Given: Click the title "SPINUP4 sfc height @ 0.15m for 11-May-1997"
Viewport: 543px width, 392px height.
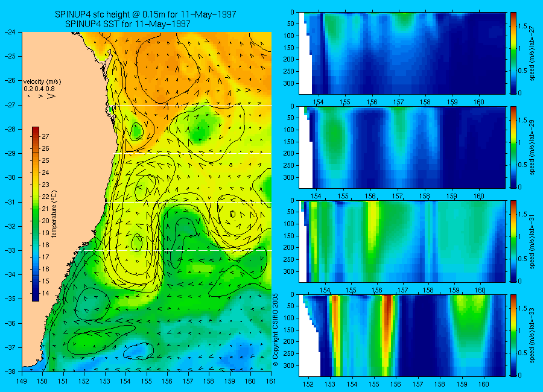Looking at the screenshot, I should pos(145,14).
